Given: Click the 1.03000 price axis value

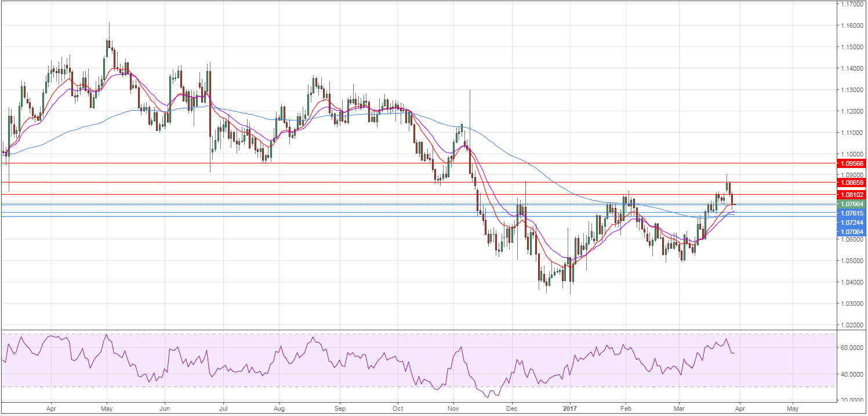Looking at the screenshot, I should pyautogui.click(x=853, y=304).
